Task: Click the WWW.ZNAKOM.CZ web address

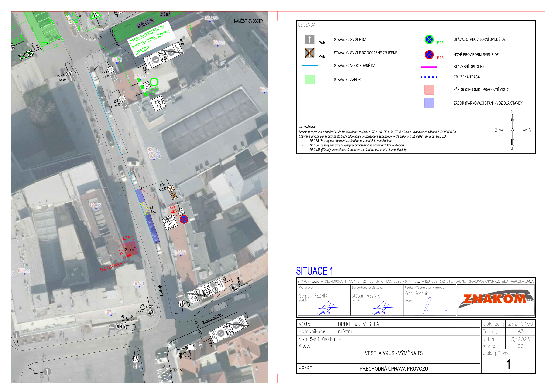Action: (523, 281)
